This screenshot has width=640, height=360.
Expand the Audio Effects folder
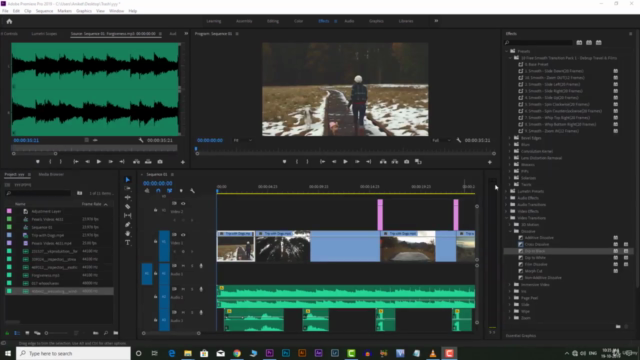click(507, 198)
